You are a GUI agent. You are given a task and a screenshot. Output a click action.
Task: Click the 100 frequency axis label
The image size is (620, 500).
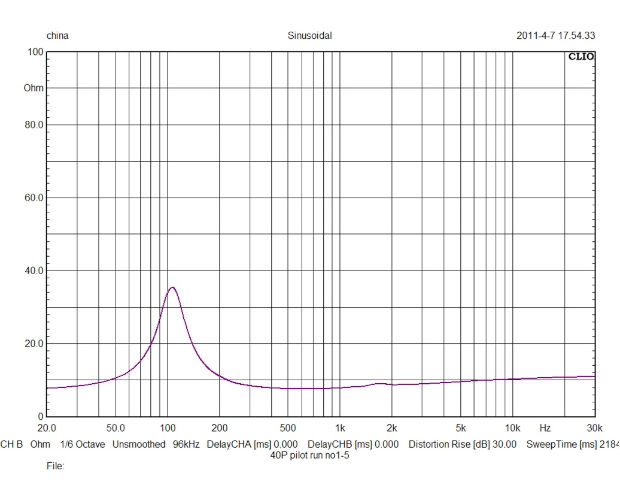tap(168, 428)
